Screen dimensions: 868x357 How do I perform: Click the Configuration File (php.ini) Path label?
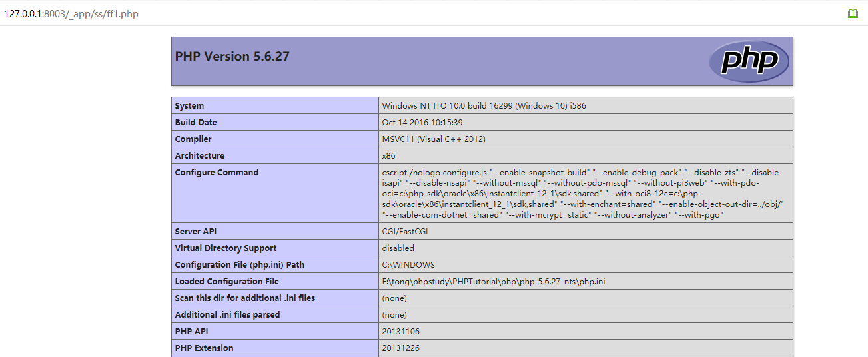[x=240, y=265]
